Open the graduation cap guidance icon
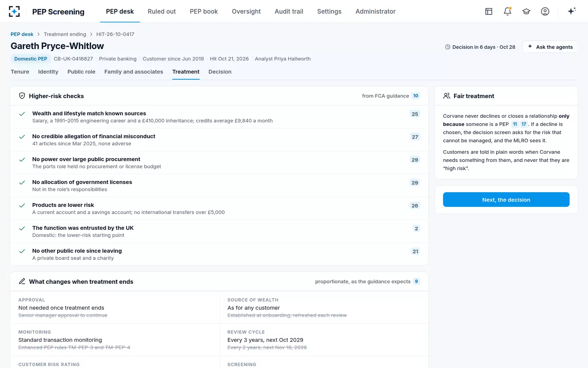 (x=526, y=11)
